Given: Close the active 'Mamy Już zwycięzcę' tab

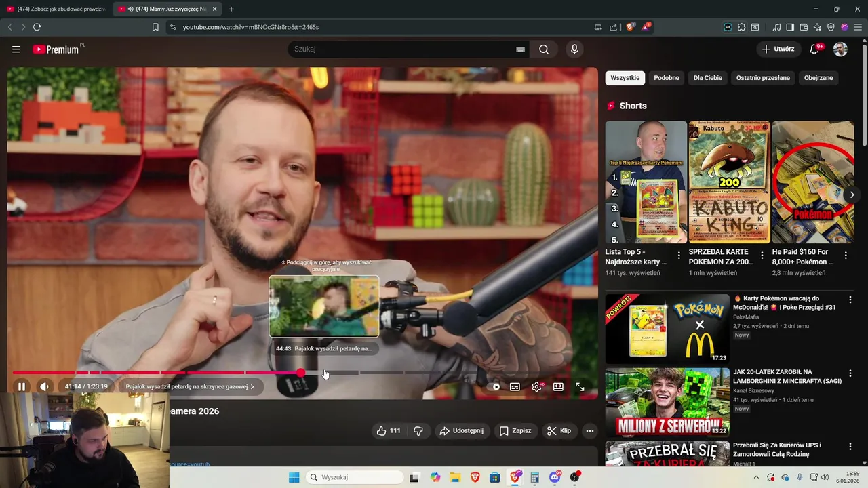Looking at the screenshot, I should pyautogui.click(x=215, y=9).
